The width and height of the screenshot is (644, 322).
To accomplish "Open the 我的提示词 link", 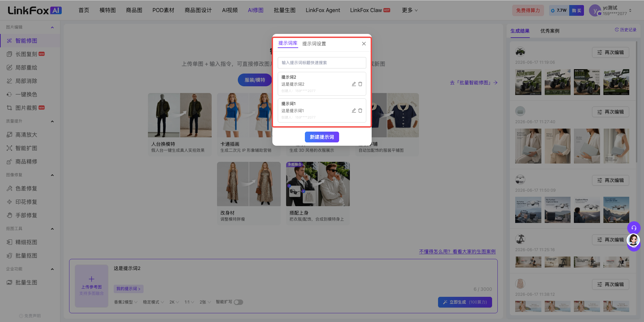I will (128, 289).
